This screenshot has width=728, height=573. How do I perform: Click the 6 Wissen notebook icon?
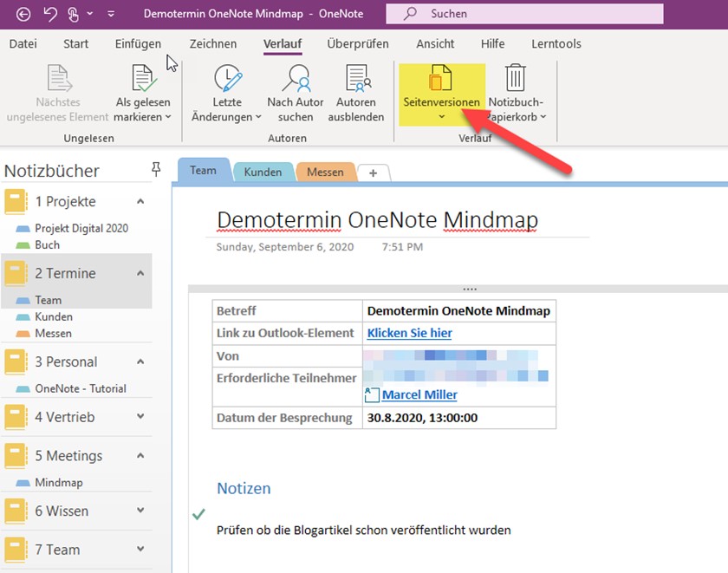click(16, 511)
